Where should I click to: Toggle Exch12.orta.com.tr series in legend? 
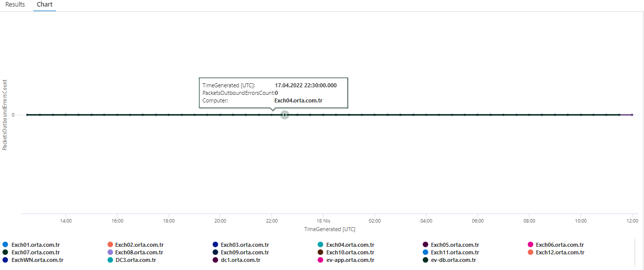(555, 252)
